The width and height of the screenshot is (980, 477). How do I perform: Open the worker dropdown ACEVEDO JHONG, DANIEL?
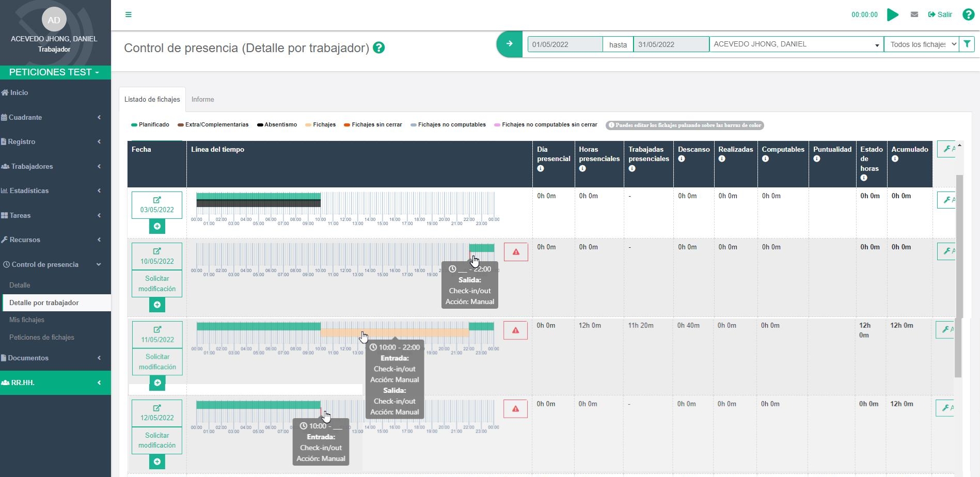[796, 44]
